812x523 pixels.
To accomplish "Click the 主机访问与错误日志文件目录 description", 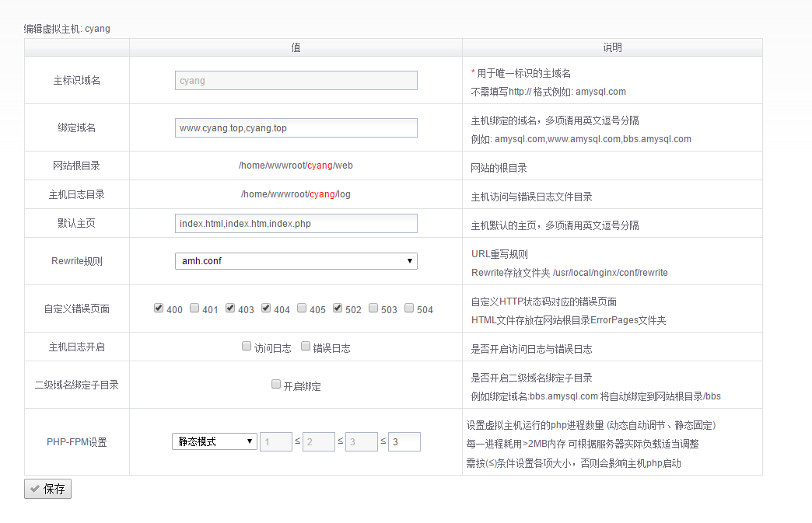I will [531, 197].
